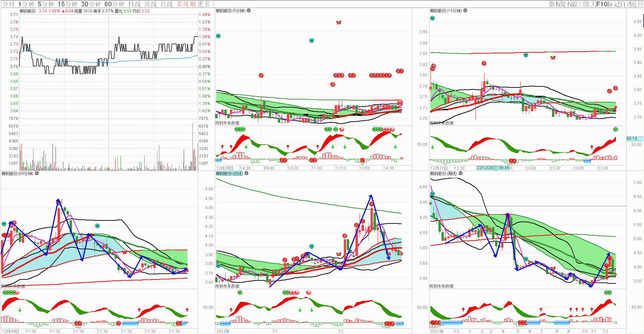Screen dimensions: 644x334
Task: Click the second teal arrow signal in 5分钟 chart
Action: 312,41
